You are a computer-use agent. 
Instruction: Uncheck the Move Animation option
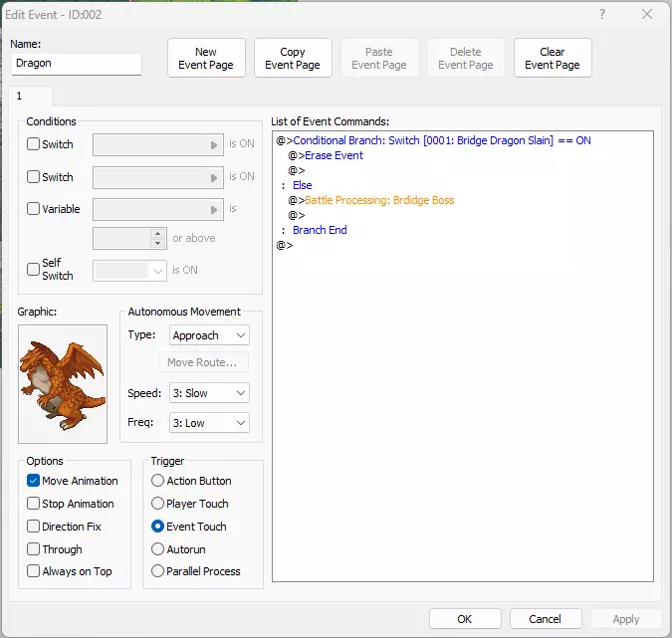[33, 481]
